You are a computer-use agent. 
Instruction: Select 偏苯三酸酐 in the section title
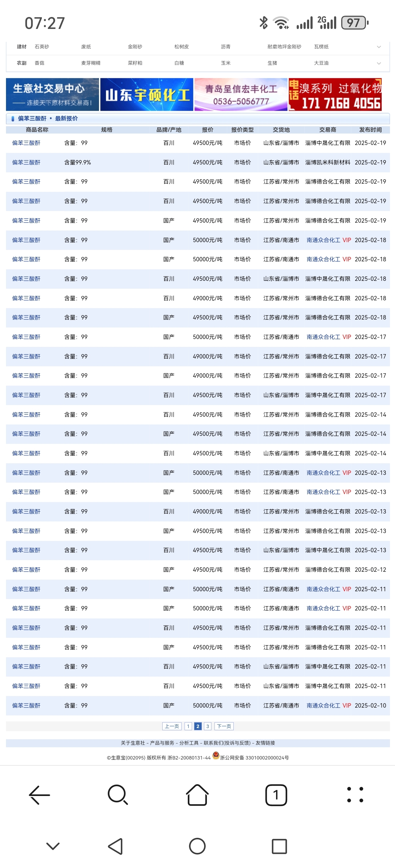pos(32,119)
